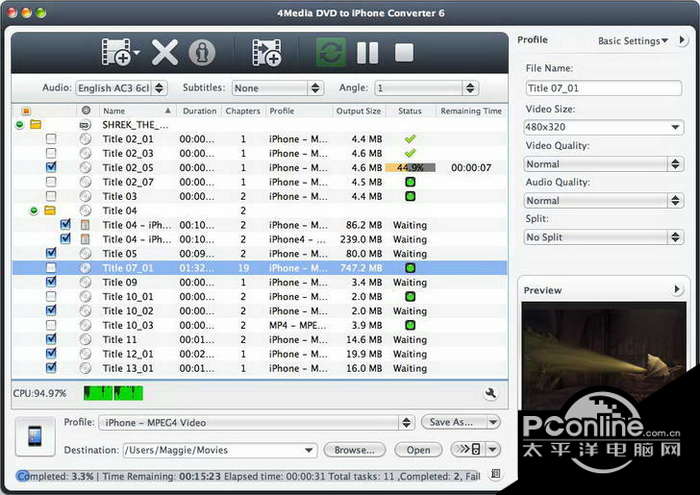Open the Audio Quality dropdown
700x495 pixels.
tap(604, 200)
